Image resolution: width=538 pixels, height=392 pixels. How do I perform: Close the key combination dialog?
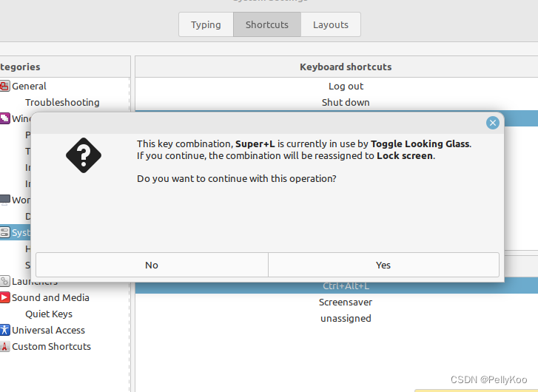click(x=493, y=123)
